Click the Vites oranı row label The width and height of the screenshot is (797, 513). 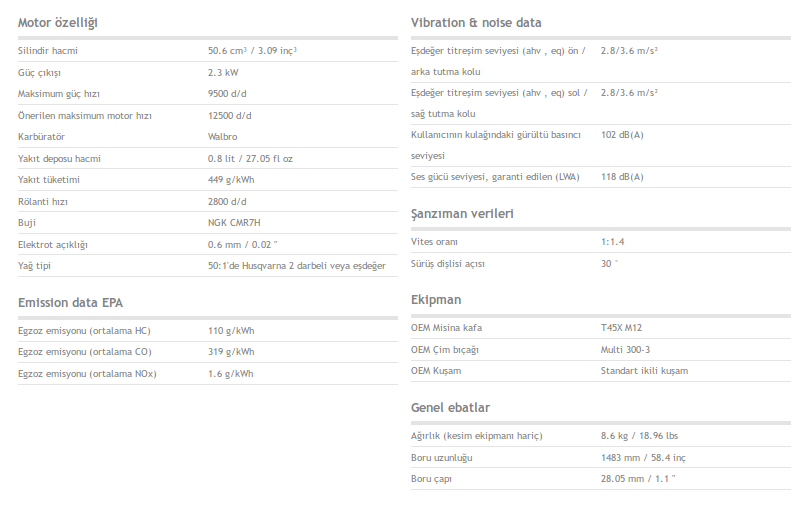pyautogui.click(x=435, y=242)
